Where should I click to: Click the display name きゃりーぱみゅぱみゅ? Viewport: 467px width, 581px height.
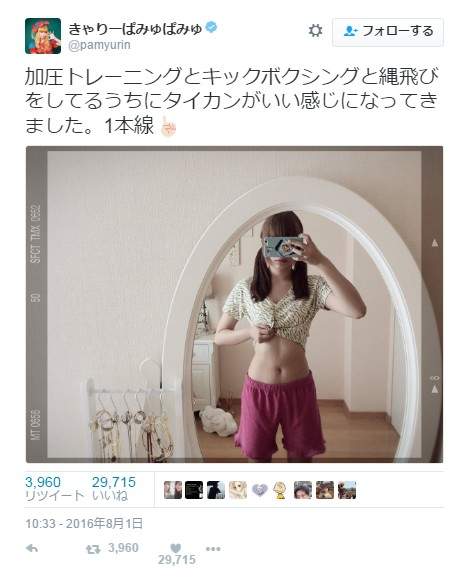(x=135, y=29)
